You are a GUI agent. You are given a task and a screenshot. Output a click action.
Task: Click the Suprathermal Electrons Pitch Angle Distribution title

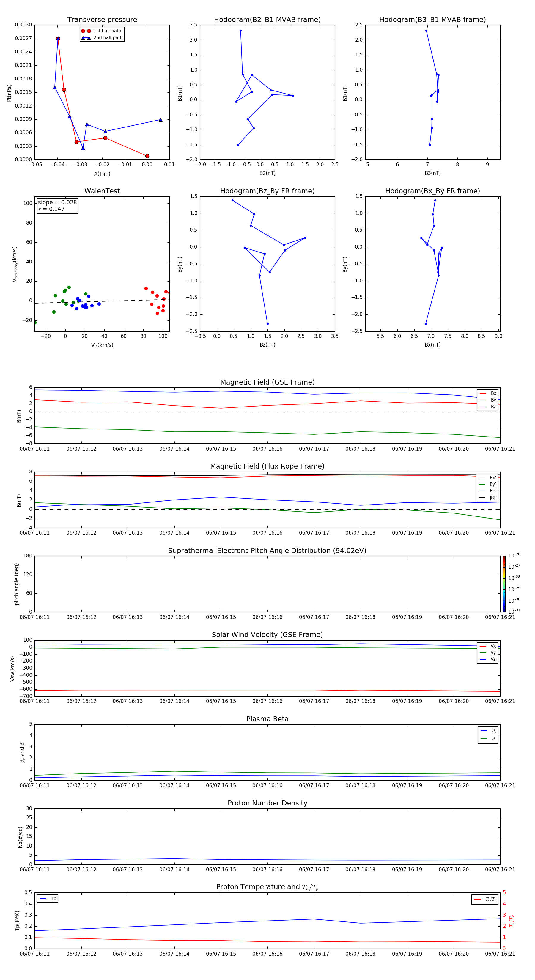tap(267, 551)
